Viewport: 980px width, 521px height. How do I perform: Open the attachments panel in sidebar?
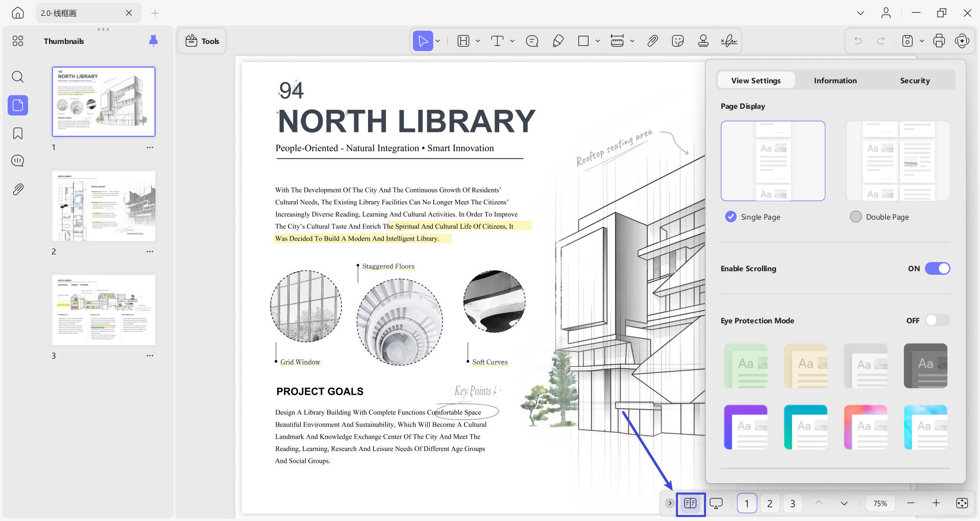click(x=18, y=190)
